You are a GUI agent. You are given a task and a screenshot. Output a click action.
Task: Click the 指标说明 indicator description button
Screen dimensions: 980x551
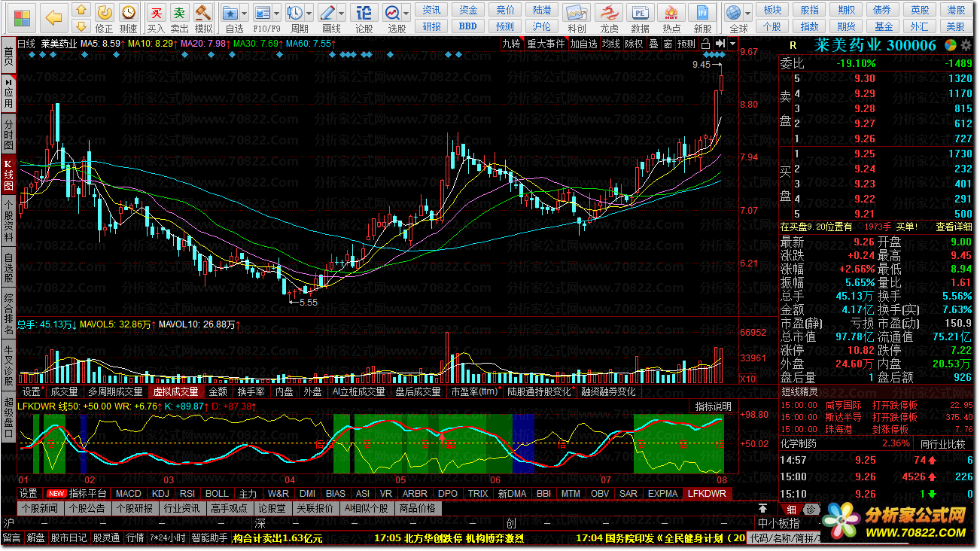coord(712,406)
